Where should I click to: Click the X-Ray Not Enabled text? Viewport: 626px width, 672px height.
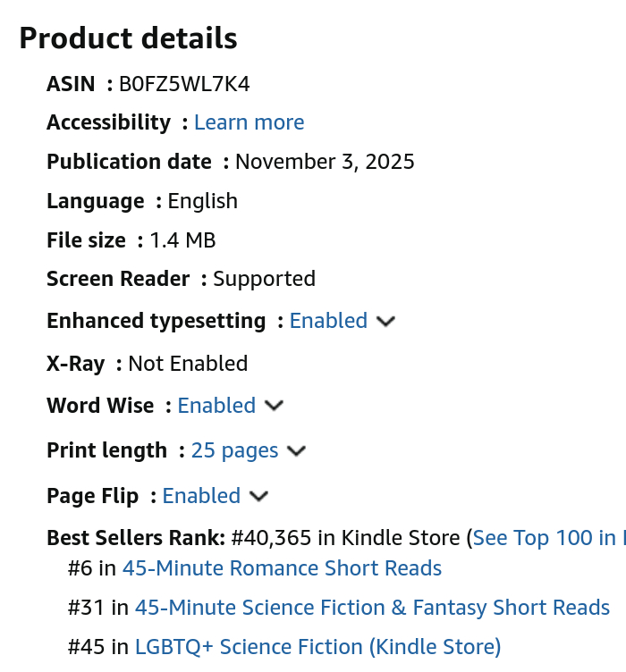(x=188, y=364)
